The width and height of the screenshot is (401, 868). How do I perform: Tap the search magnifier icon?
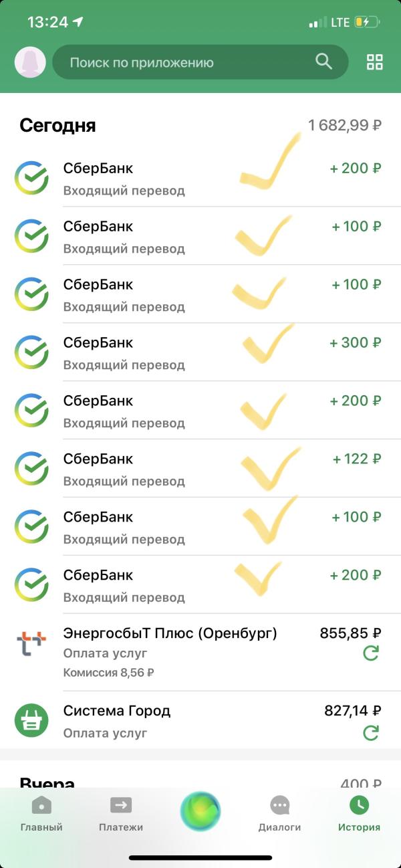[323, 62]
